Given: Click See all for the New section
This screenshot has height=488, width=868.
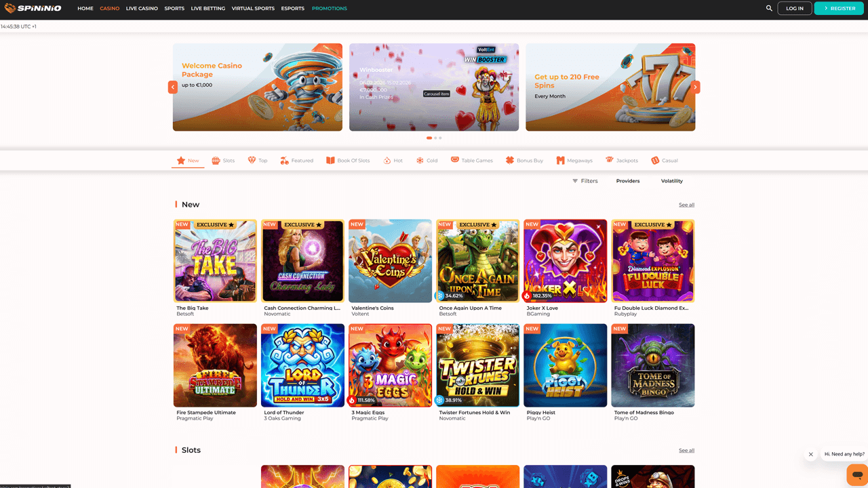Looking at the screenshot, I should [x=686, y=205].
